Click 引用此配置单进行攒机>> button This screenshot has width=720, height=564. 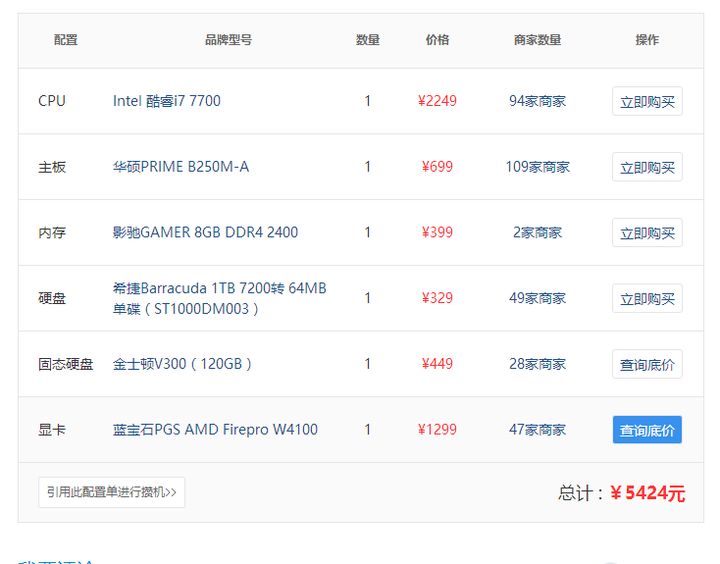pyautogui.click(x=112, y=492)
